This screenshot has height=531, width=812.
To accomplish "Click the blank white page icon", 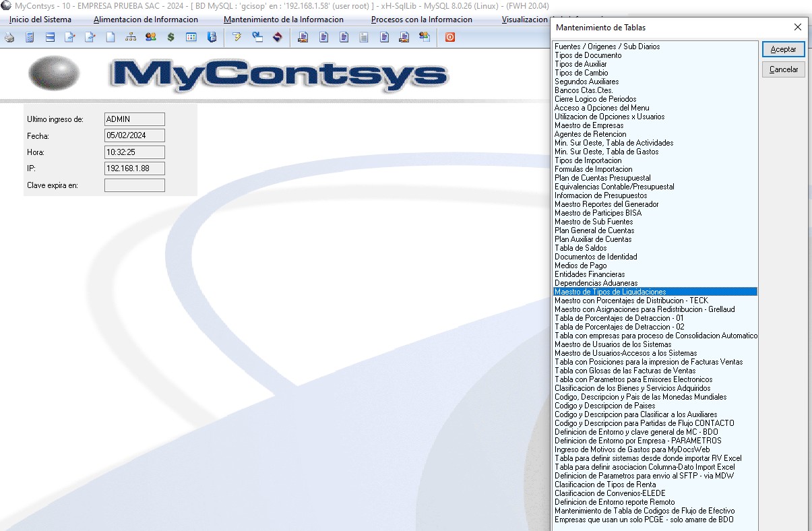I will coord(111,37).
